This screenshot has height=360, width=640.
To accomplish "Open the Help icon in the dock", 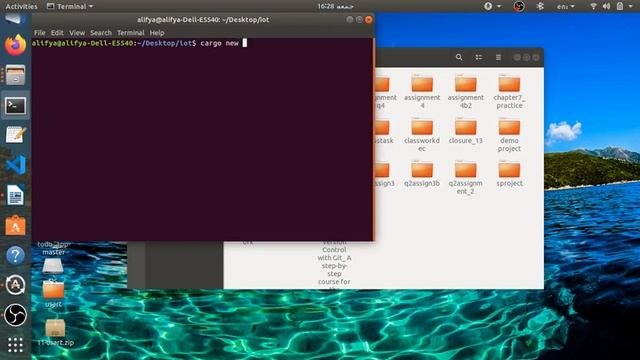I will (x=15, y=256).
